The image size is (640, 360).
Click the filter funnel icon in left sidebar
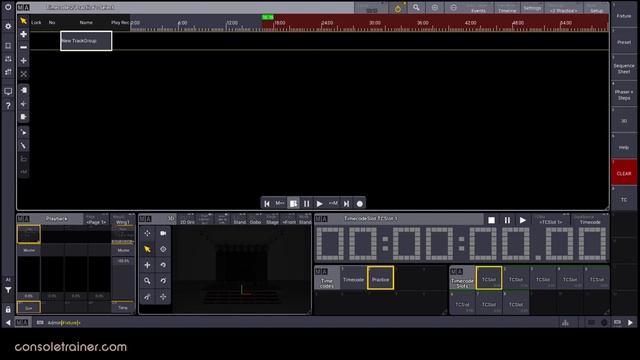tap(8, 290)
